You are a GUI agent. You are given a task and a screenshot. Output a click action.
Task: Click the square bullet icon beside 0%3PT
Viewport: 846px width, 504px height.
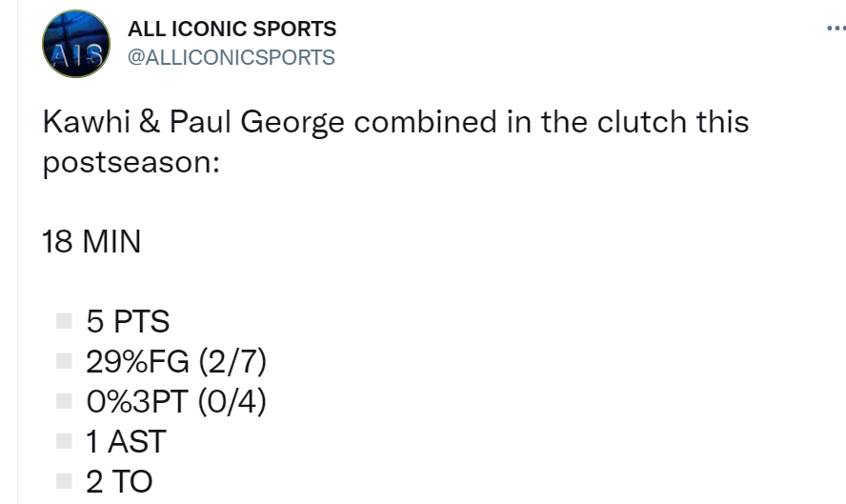pos(64,401)
